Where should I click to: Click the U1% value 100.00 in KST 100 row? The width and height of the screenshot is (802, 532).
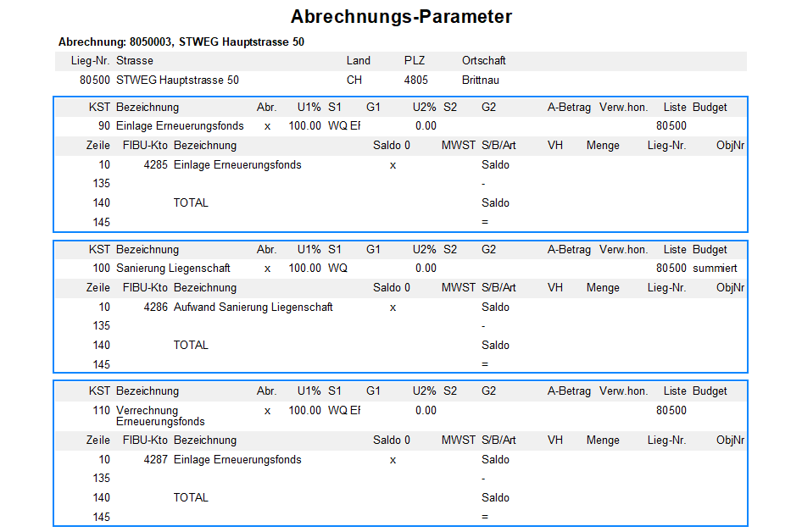[305, 269]
